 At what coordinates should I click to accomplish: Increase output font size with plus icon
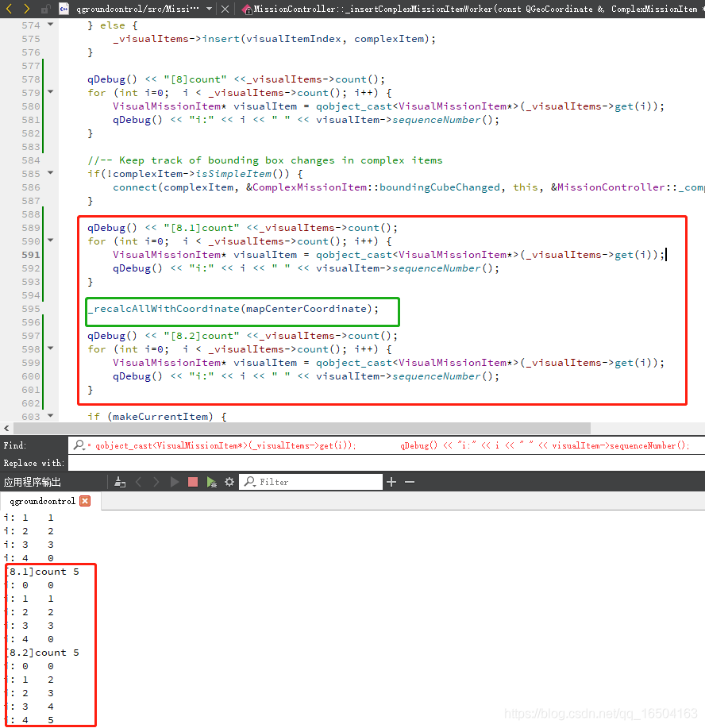pyautogui.click(x=391, y=482)
